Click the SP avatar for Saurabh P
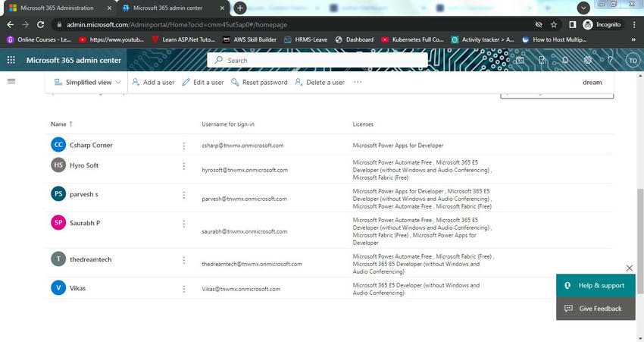The image size is (644, 342). tap(58, 222)
